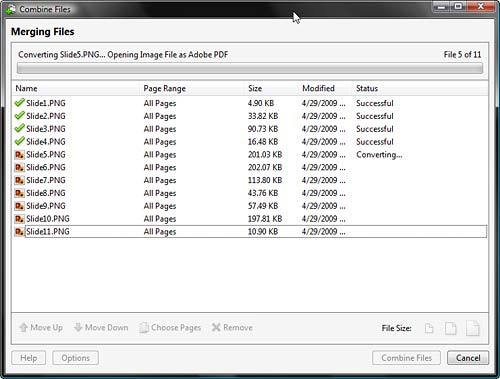
Task: Select the Slide3.PNG file name
Action: tap(46, 129)
